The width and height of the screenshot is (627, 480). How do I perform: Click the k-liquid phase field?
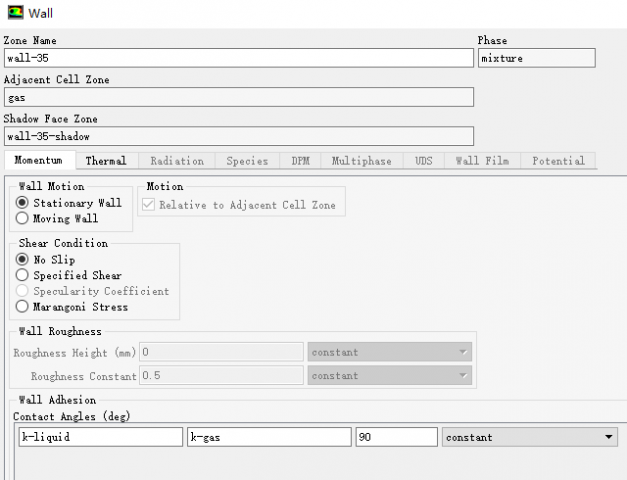(100, 437)
